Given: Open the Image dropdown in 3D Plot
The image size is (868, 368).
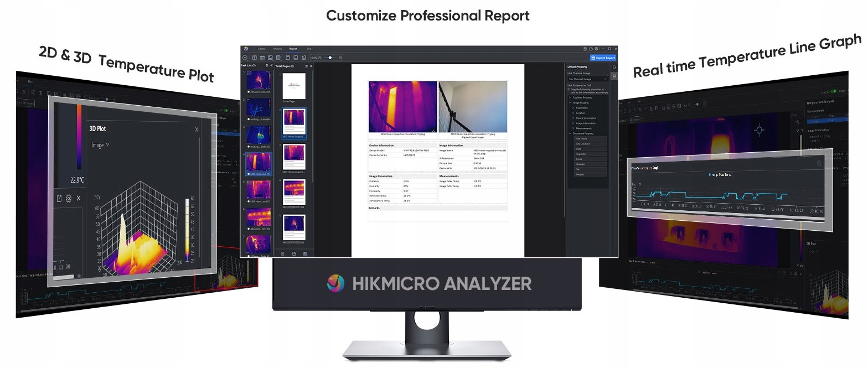Looking at the screenshot, I should pyautogui.click(x=100, y=145).
